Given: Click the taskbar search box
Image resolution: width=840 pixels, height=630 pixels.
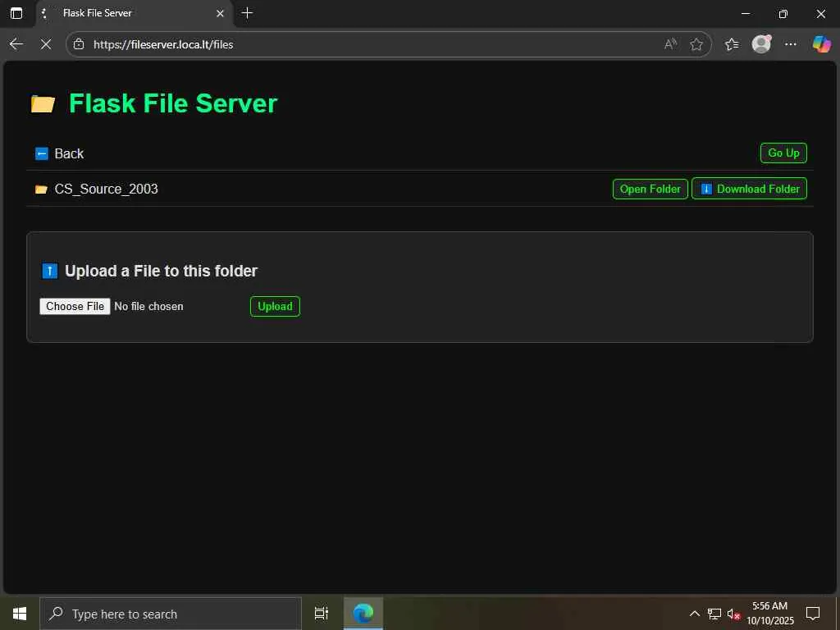Looking at the screenshot, I should pyautogui.click(x=171, y=614).
